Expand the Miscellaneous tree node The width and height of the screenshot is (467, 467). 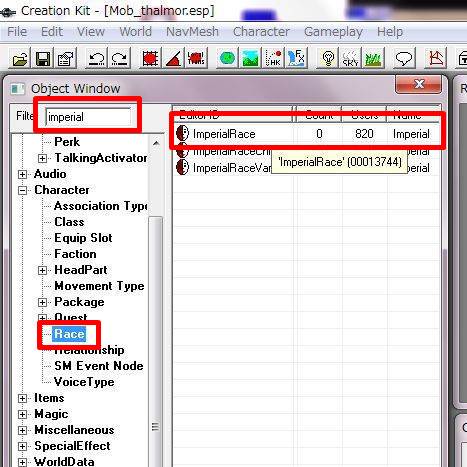(22, 430)
